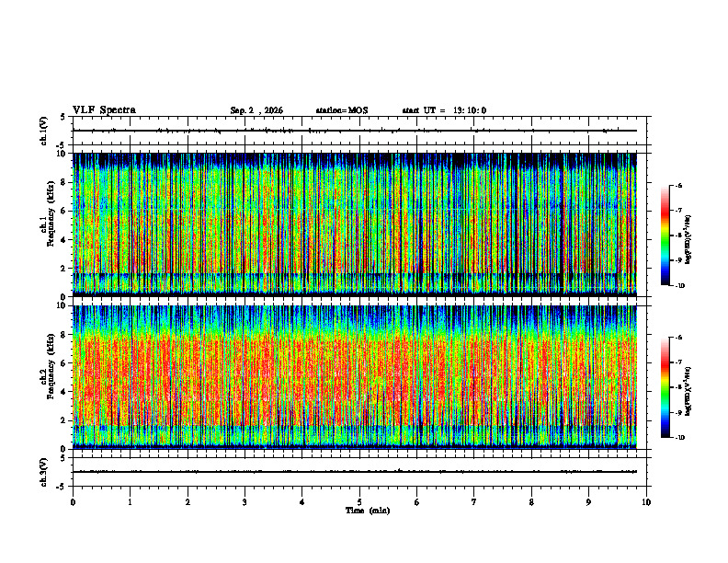
Task: Click the Sep. 2, 2026 date label
Action: 256,110
